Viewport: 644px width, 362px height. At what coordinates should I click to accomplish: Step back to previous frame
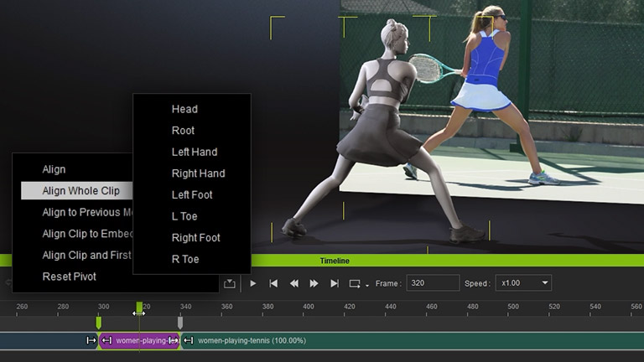[293, 283]
